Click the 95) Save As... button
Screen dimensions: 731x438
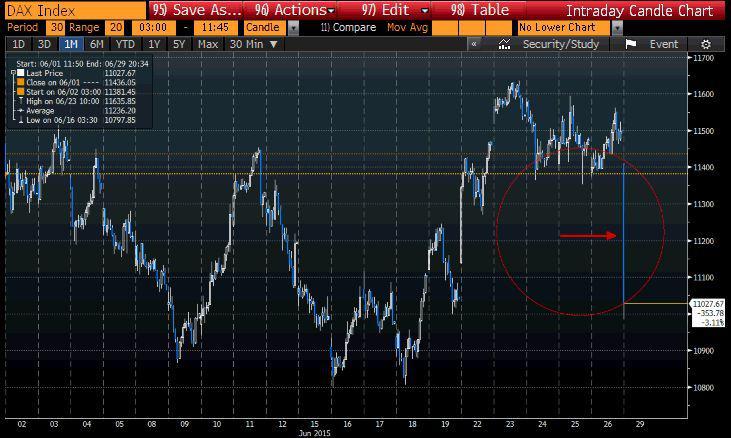(x=197, y=10)
